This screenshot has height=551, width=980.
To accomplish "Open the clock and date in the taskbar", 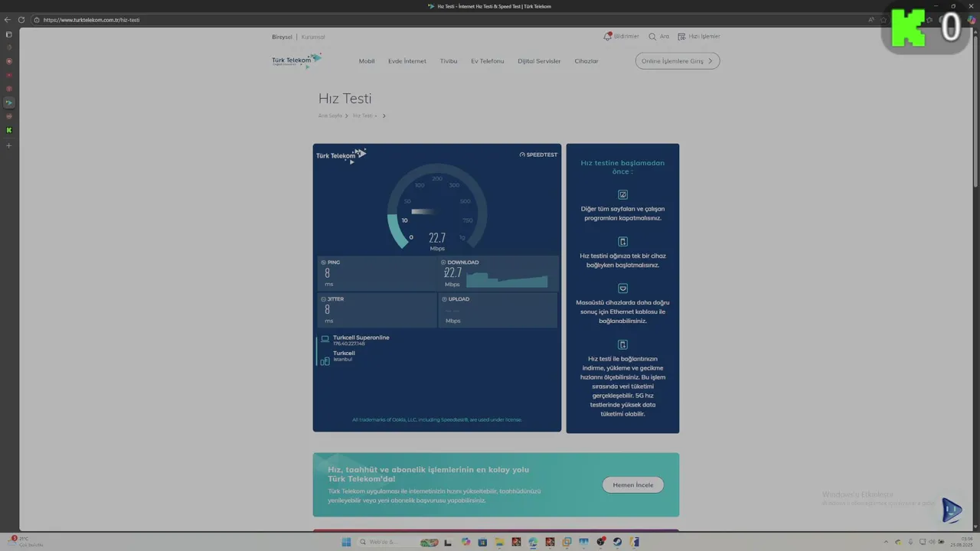I will click(x=962, y=542).
